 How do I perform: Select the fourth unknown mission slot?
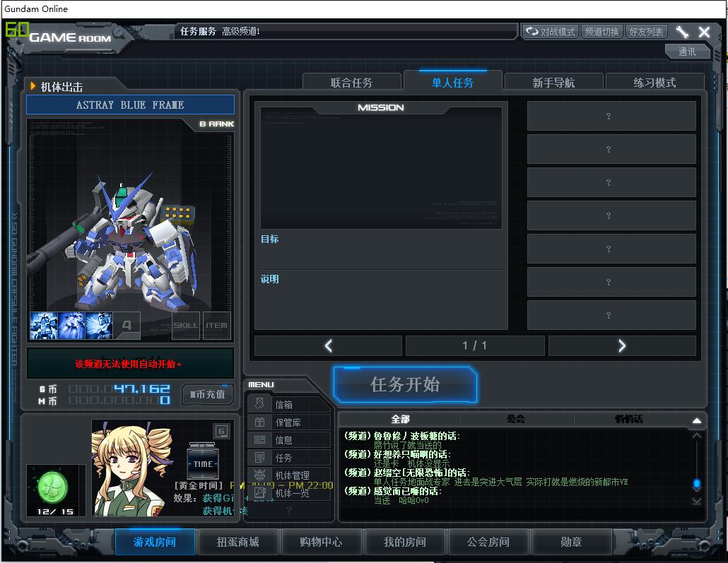click(611, 216)
